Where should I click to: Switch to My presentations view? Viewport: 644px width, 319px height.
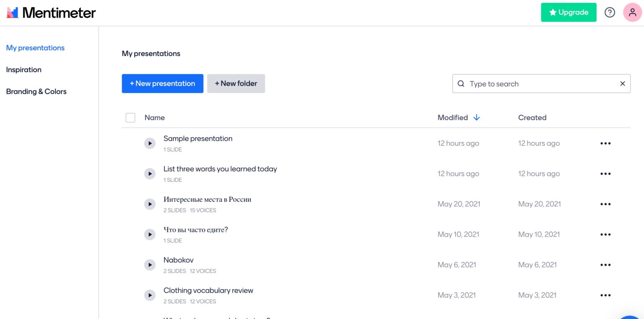point(35,48)
